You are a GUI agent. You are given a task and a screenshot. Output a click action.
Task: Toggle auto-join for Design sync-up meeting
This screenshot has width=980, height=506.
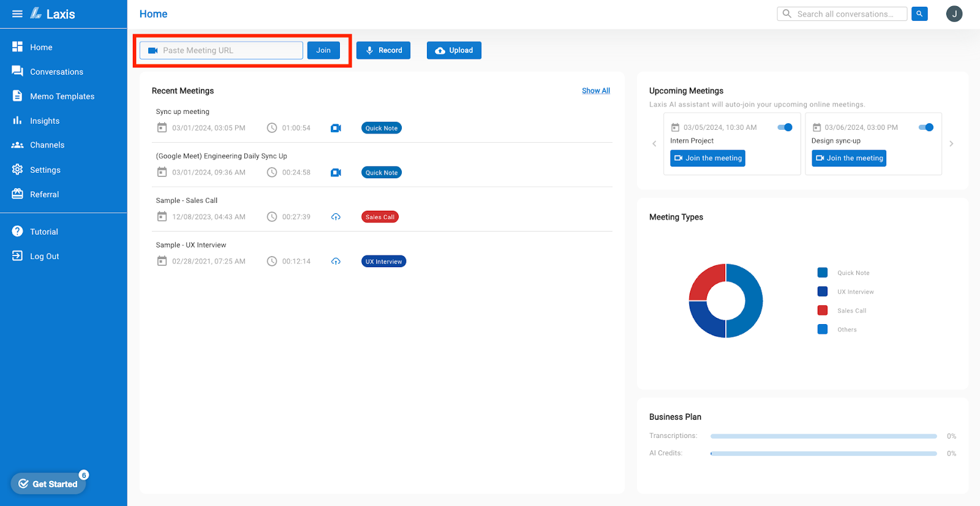[x=926, y=127]
